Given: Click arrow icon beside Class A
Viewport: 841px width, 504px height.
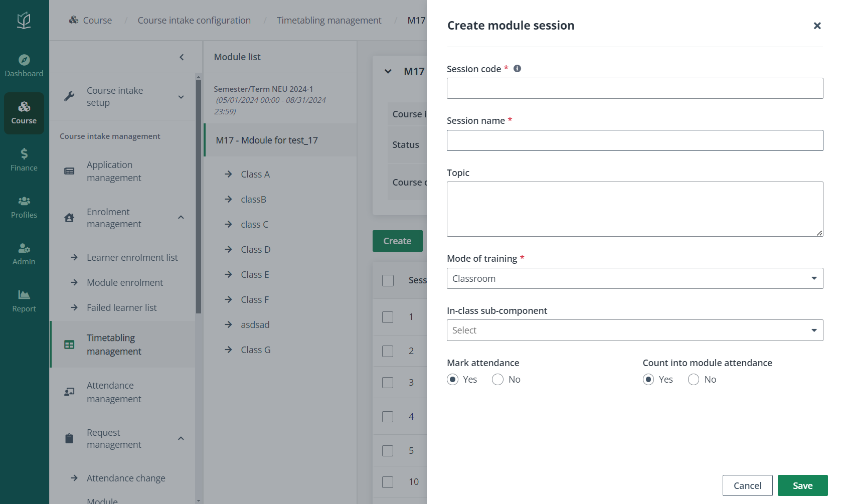Looking at the screenshot, I should click(229, 174).
